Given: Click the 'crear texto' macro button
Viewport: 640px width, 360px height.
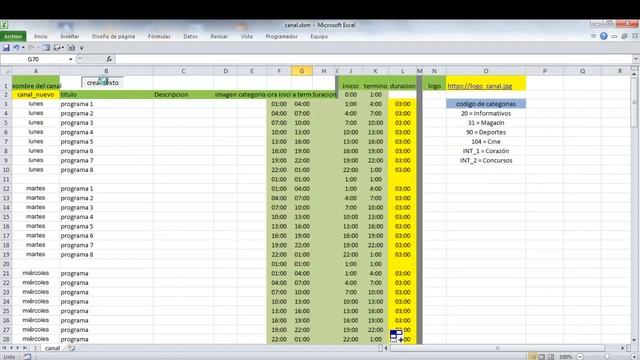Looking at the screenshot, I should 102,82.
